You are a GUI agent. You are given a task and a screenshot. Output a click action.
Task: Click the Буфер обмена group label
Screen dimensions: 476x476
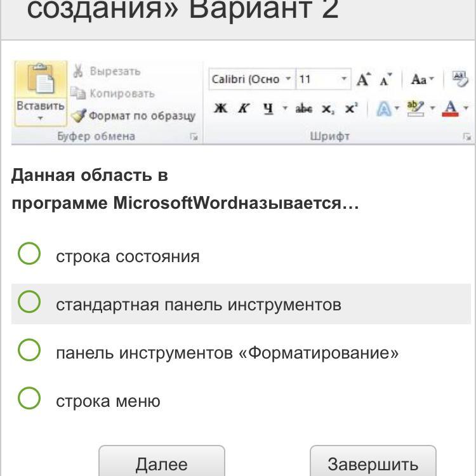click(x=96, y=136)
